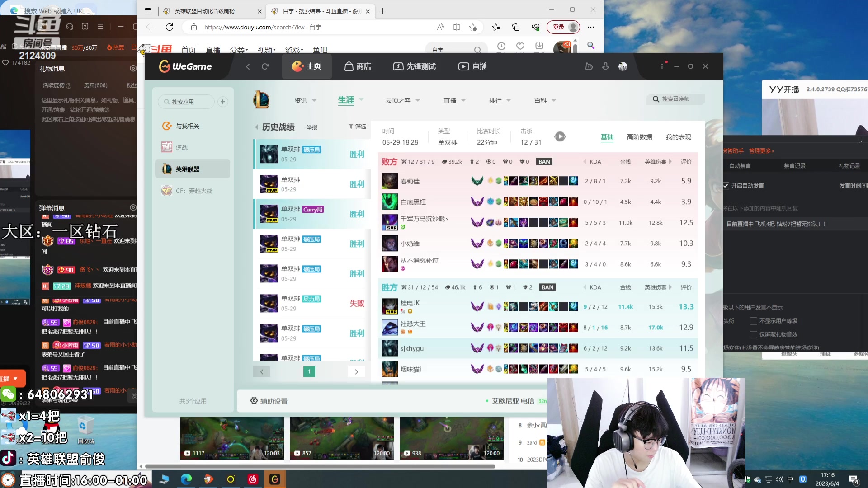Click Edge favorites star icon
Screen dimensions: 868x488
[473, 27]
